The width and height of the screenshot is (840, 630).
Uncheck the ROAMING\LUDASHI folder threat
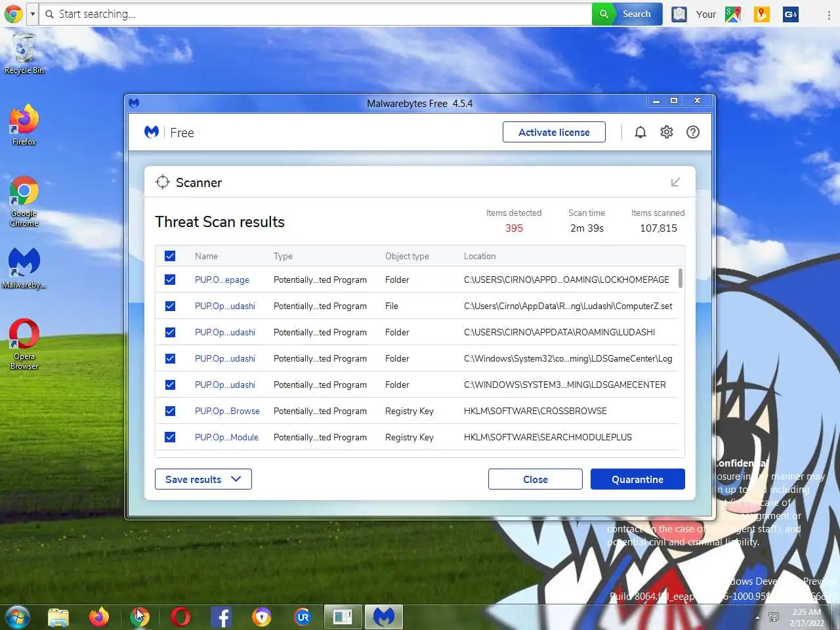point(170,332)
